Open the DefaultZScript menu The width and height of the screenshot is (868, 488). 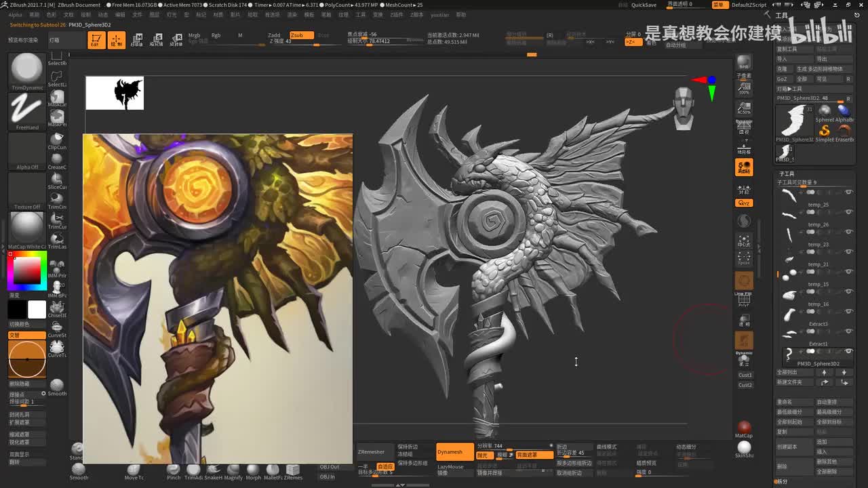[749, 5]
